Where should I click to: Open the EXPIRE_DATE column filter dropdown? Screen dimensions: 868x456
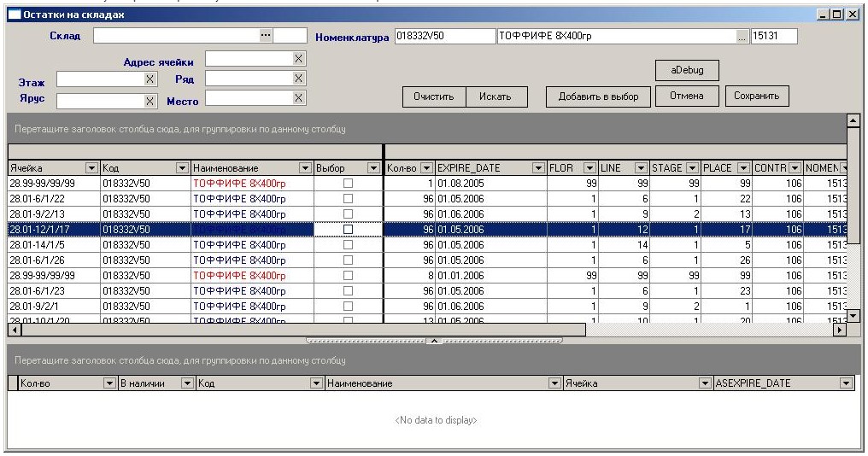click(x=538, y=168)
